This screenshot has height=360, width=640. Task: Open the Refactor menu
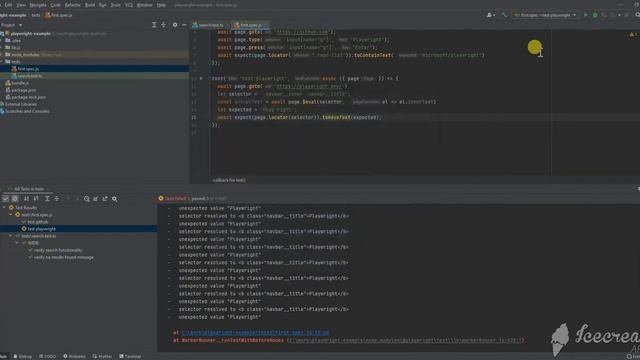[73, 5]
